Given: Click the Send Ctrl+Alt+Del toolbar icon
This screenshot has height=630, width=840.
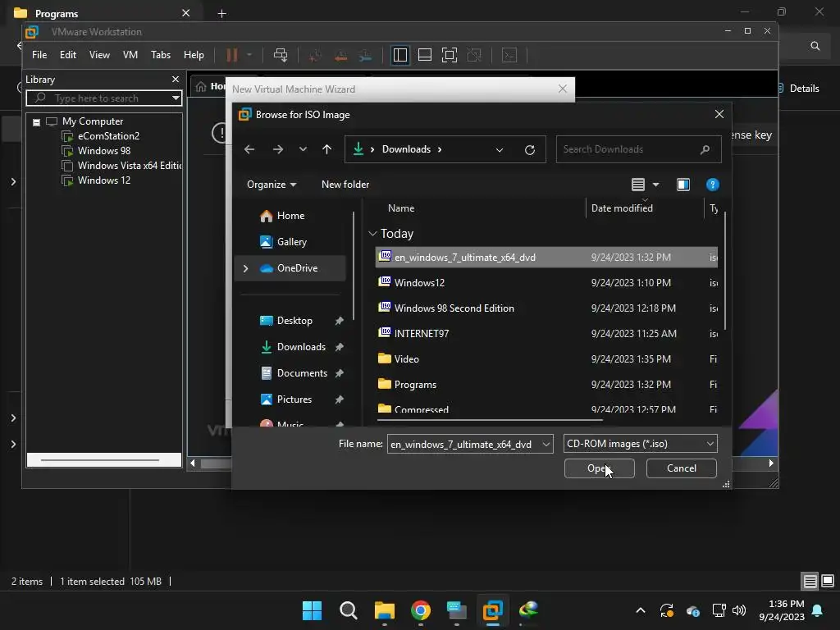Looking at the screenshot, I should click(x=281, y=55).
